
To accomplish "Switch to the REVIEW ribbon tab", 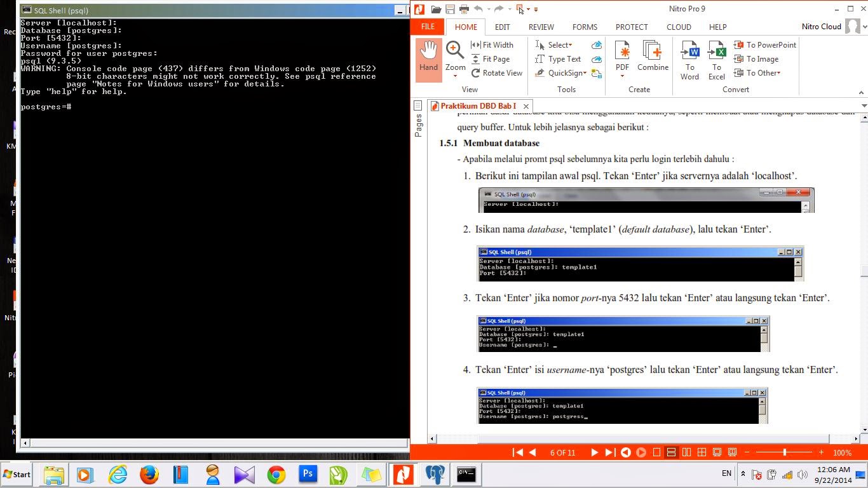I will (x=541, y=27).
